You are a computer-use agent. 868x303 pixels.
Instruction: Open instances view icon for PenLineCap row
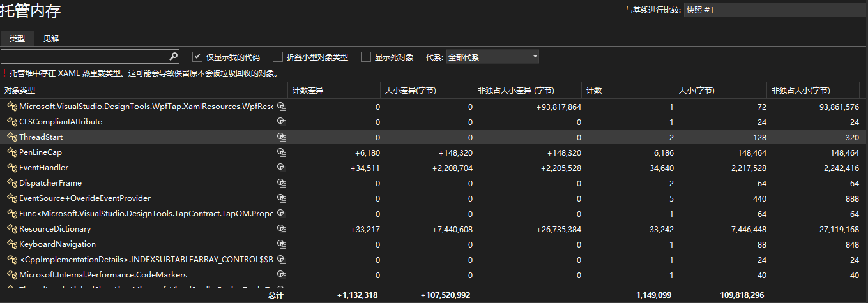click(281, 152)
